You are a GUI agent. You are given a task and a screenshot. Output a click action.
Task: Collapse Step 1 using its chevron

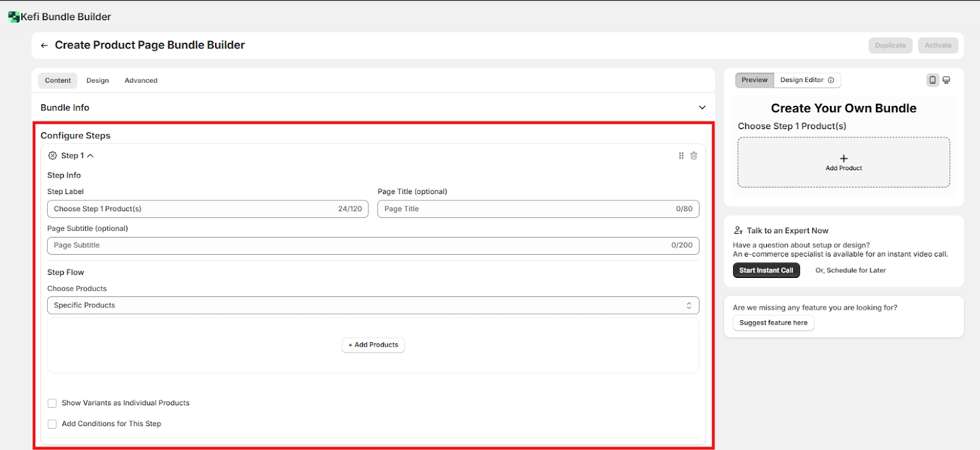[x=91, y=156]
